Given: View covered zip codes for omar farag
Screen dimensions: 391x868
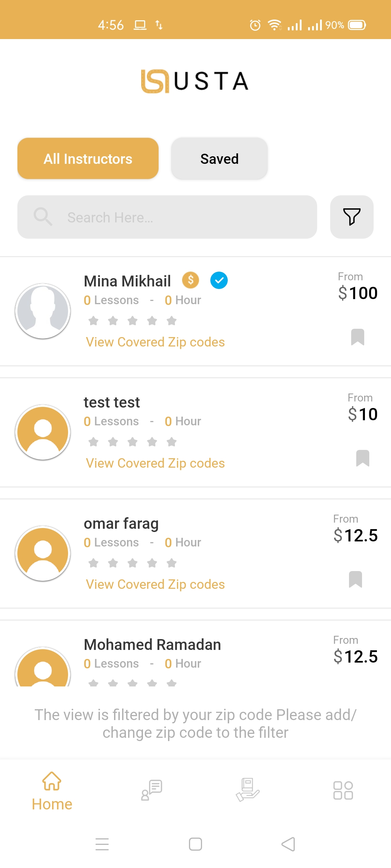Looking at the screenshot, I should coord(155,584).
